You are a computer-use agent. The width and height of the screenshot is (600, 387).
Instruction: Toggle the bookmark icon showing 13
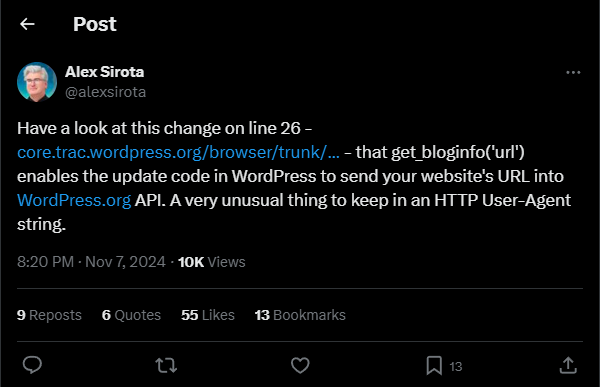tap(434, 365)
